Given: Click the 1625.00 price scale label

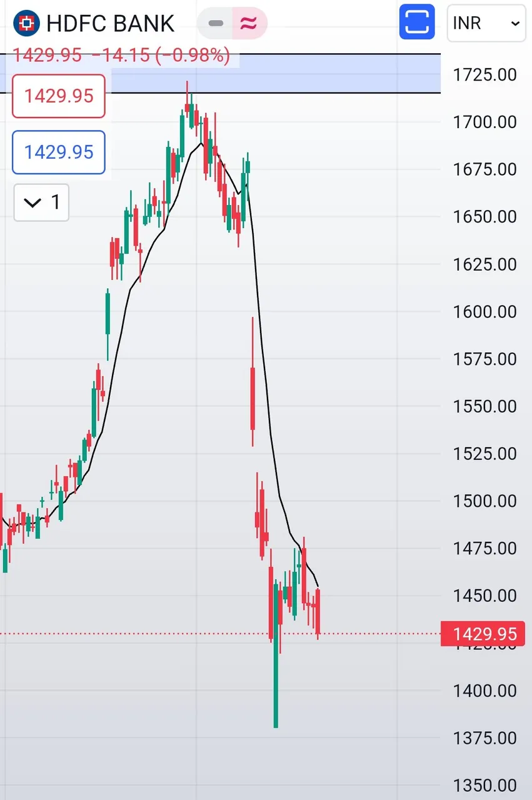Looking at the screenshot, I should click(484, 264).
